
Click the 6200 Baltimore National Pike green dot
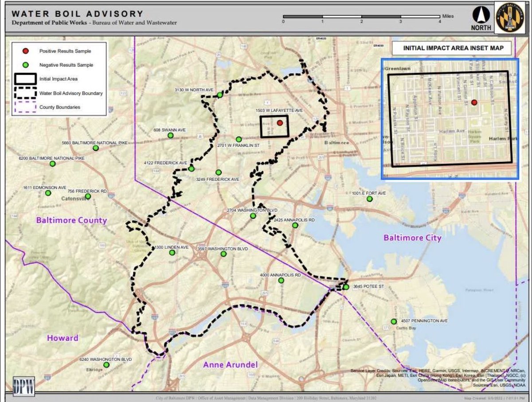pyautogui.click(x=53, y=164)
